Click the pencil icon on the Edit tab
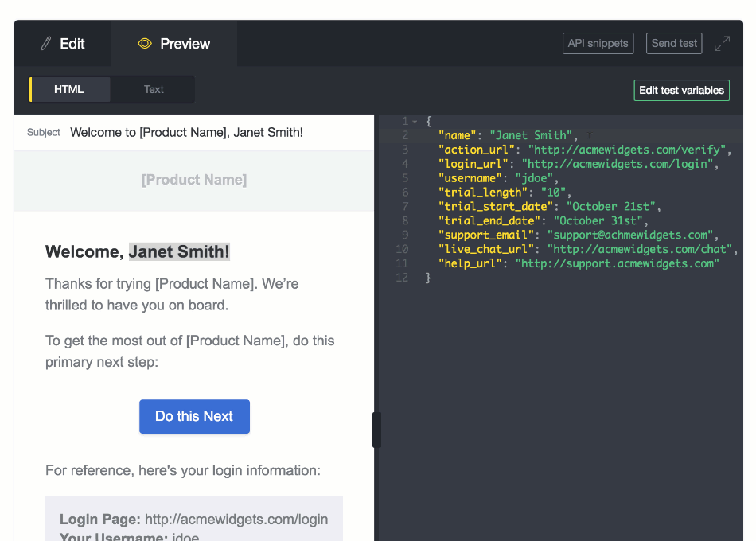The height and width of the screenshot is (541, 756). pyautogui.click(x=45, y=43)
